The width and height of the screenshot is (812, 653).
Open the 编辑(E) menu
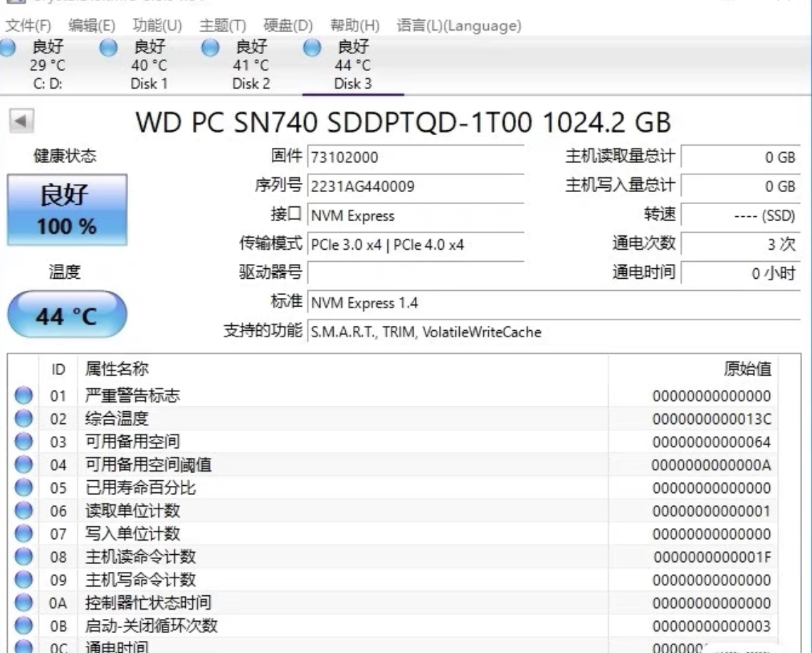click(x=92, y=26)
